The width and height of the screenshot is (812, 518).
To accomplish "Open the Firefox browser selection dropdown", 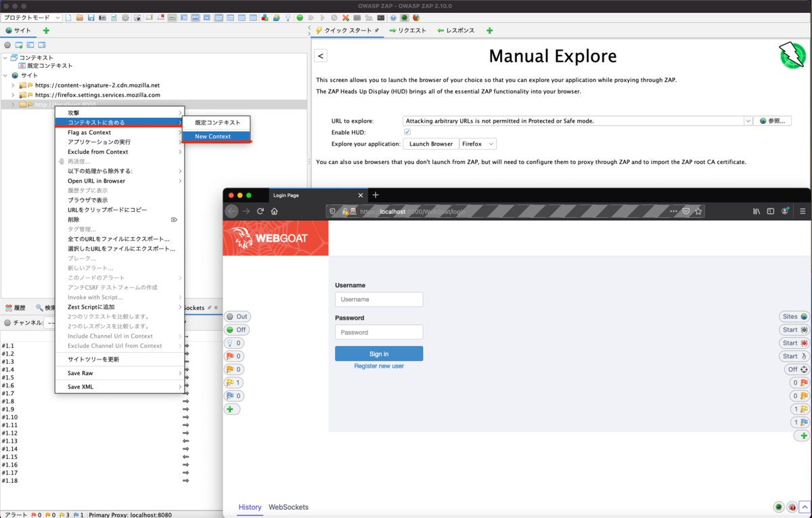I will click(x=478, y=144).
